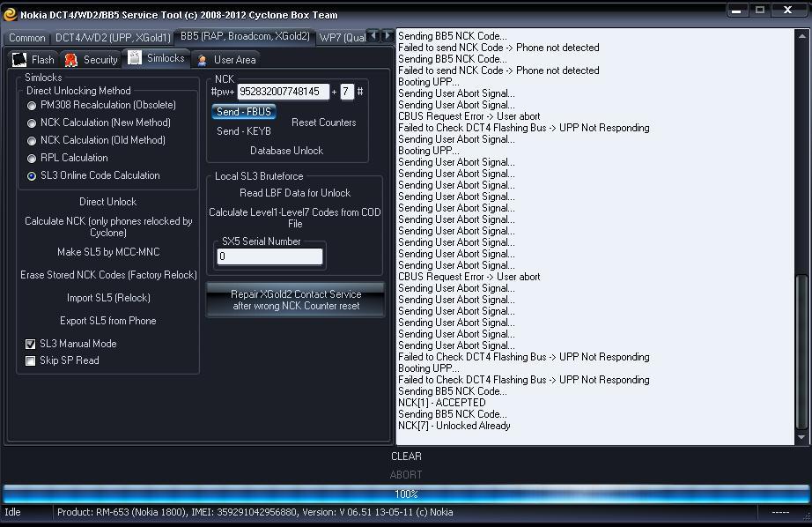Click Send - KEYB button
This screenshot has width=812, height=527.
243,131
